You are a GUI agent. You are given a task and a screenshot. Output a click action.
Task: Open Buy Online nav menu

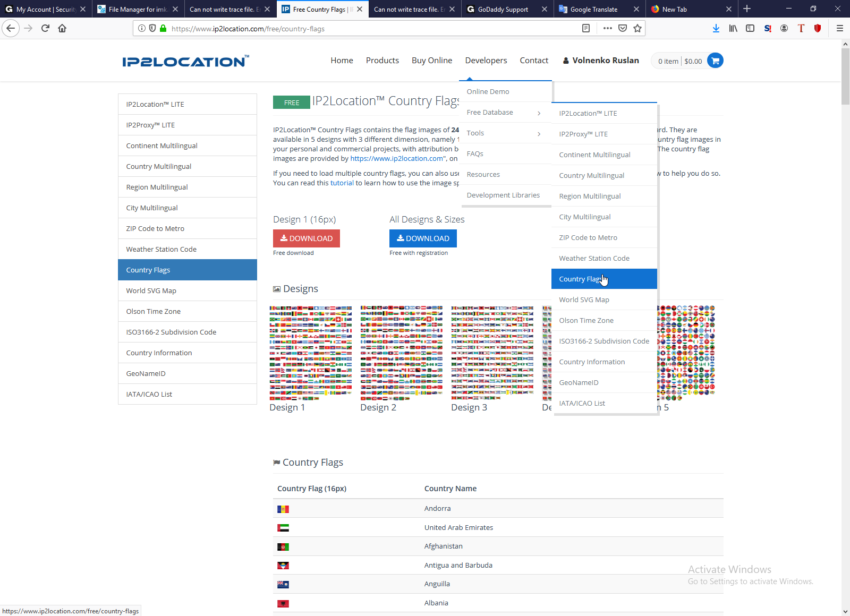click(432, 61)
